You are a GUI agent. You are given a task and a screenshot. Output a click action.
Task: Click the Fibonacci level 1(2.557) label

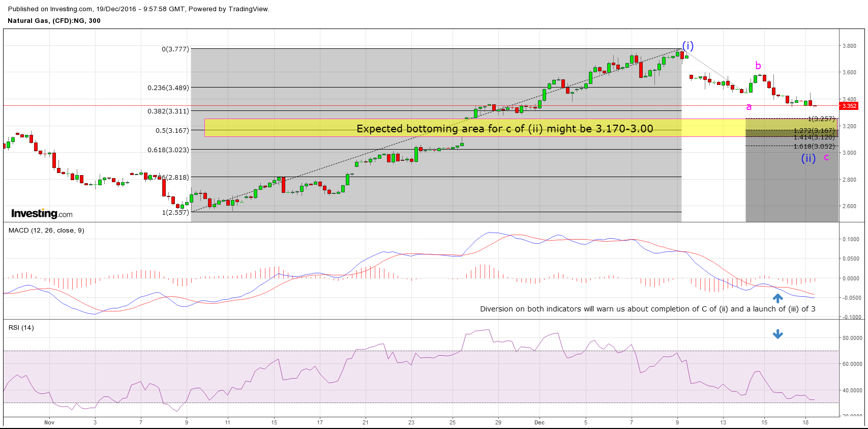pyautogui.click(x=175, y=212)
